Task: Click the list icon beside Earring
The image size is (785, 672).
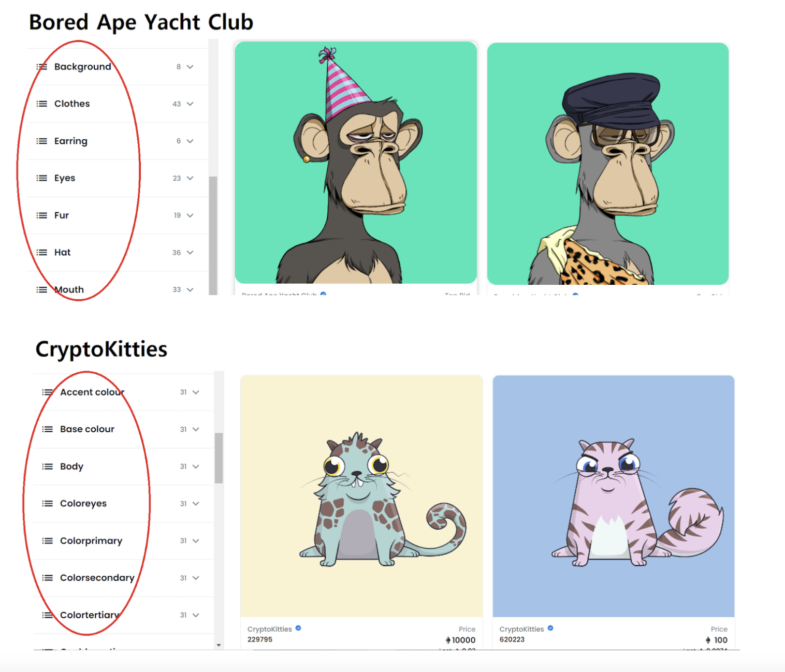Action: tap(42, 141)
